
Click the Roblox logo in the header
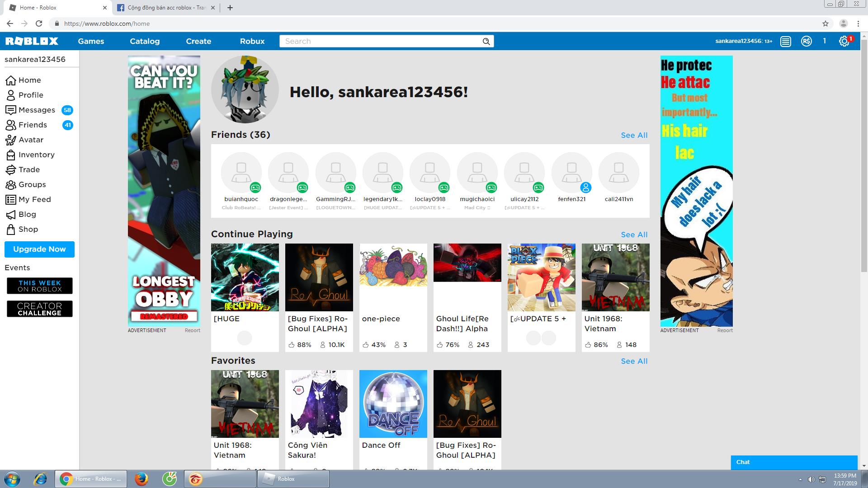32,41
